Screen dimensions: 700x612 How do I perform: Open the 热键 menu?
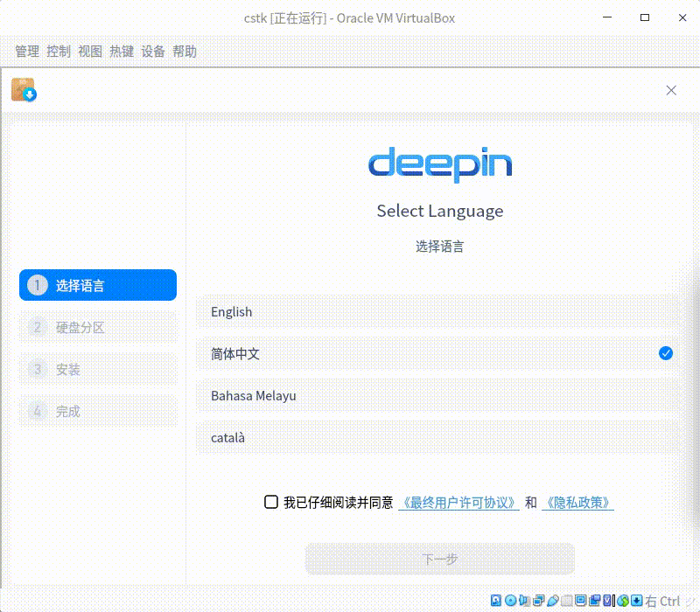(x=121, y=52)
